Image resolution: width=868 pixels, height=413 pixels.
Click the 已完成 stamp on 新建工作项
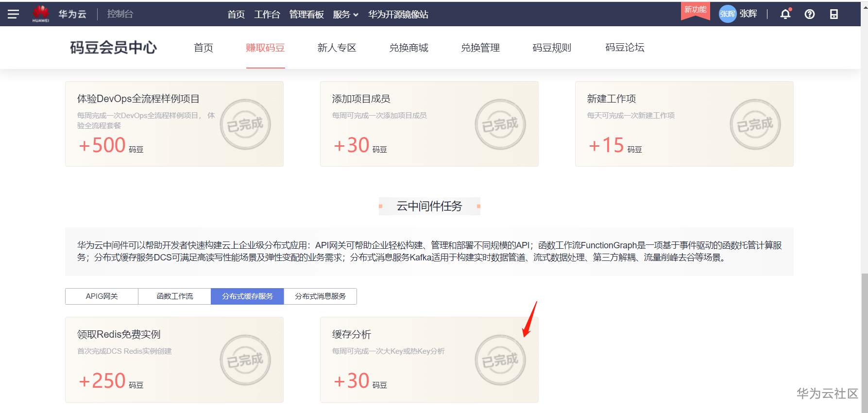755,124
